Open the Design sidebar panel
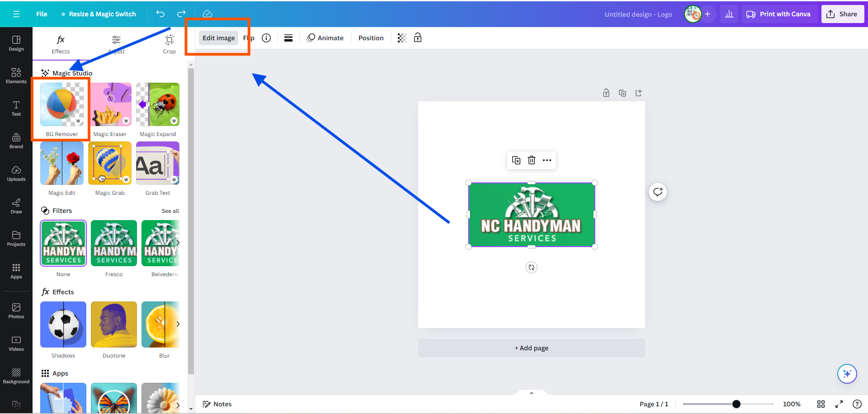868x414 pixels. click(16, 43)
